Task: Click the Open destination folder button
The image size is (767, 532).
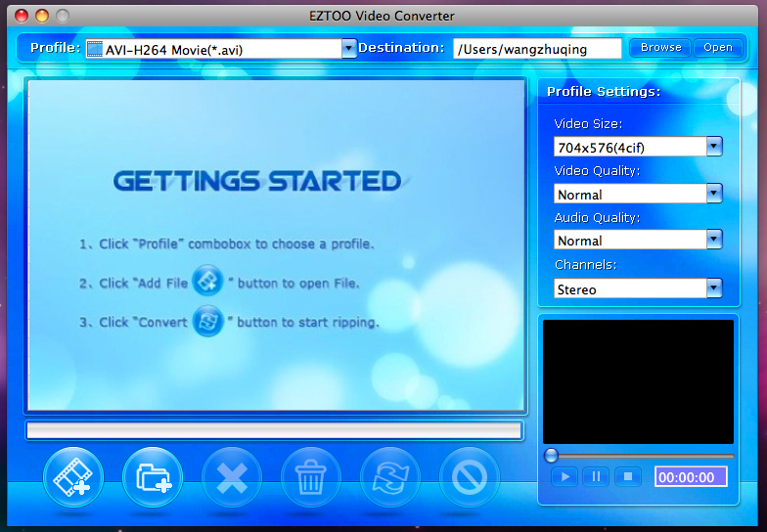Action: click(717, 47)
